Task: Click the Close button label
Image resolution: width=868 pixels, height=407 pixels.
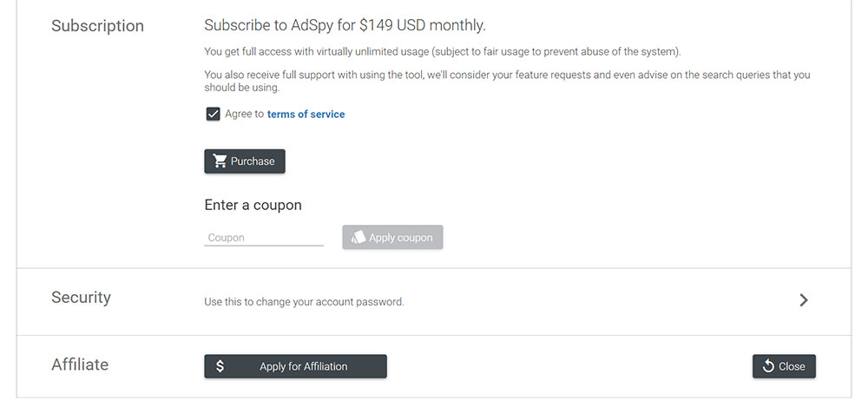Action: 792,366
